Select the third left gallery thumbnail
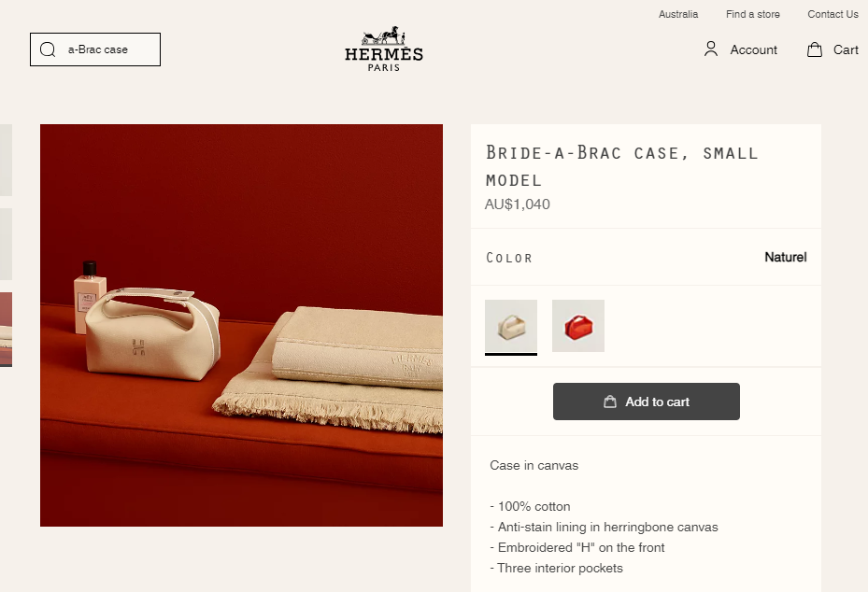 (6, 329)
